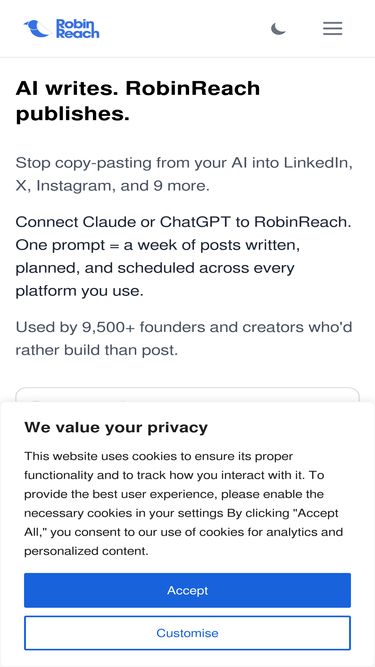Screen dimensions: 375x667
Task: Click 'ChatGPT' in the connect sentence
Action: 196,222
